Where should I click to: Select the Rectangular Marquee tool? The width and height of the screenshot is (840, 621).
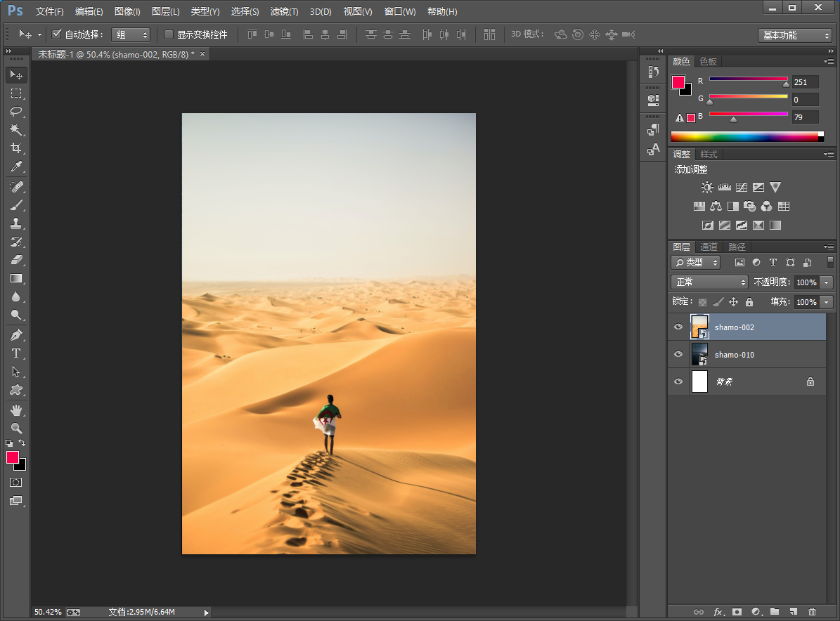16,93
